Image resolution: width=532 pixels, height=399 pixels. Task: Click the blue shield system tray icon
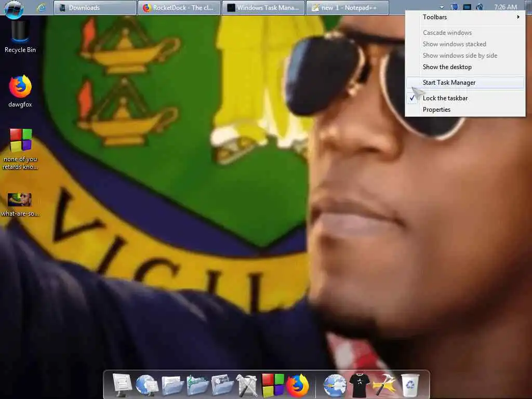[454, 6]
